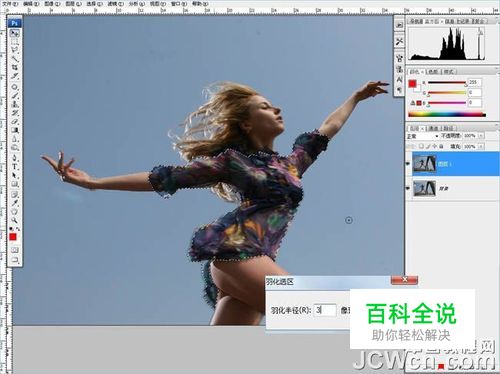Select the Zoom magnifier tool
This screenshot has height=374, width=500.
pyautogui.click(x=14, y=220)
